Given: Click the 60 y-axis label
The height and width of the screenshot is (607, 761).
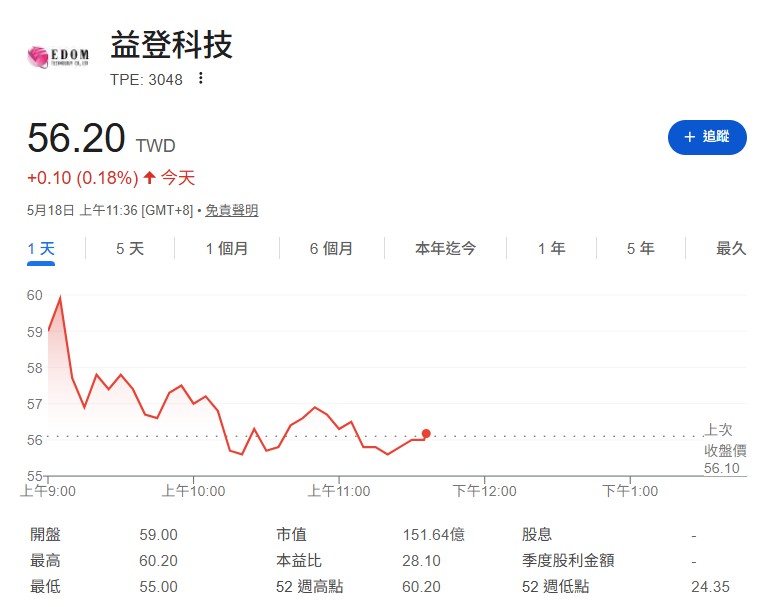Looking at the screenshot, I should pyautogui.click(x=34, y=295).
